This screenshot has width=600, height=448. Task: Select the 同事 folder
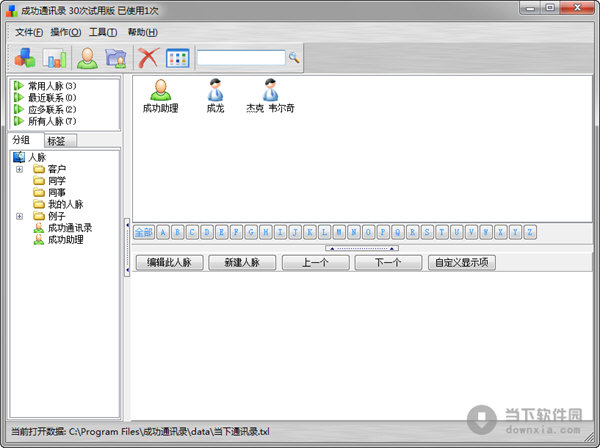[x=57, y=192]
